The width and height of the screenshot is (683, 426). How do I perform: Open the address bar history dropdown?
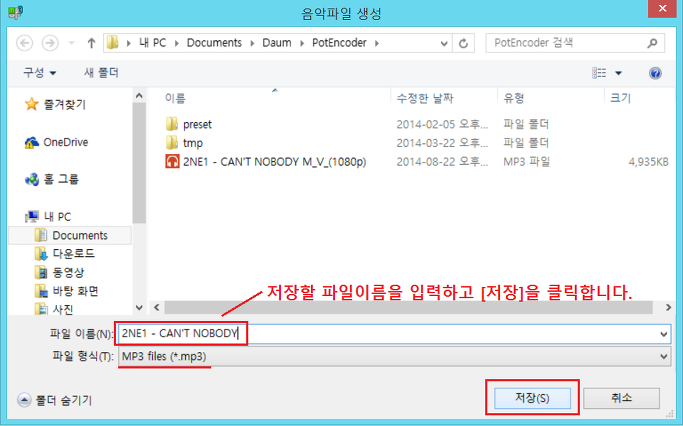point(444,43)
